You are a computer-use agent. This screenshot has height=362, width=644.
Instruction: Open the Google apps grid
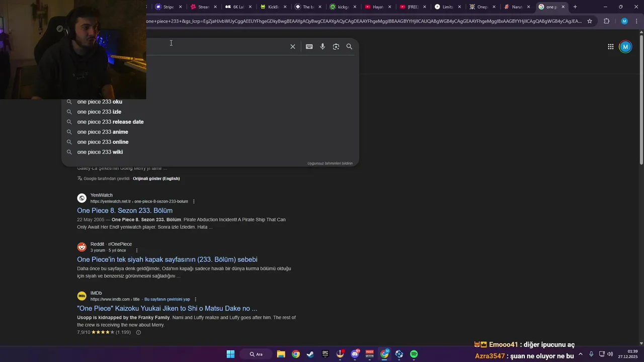pyautogui.click(x=610, y=47)
